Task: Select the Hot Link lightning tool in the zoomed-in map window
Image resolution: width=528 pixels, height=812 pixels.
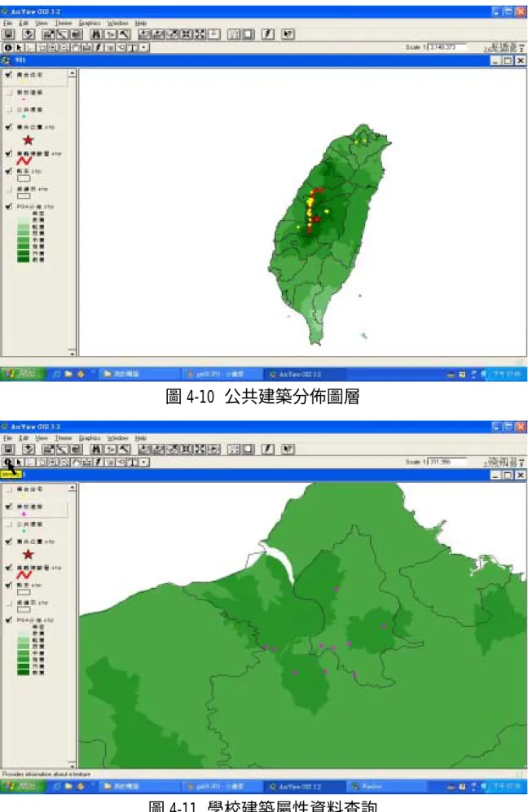Action: 99,462
